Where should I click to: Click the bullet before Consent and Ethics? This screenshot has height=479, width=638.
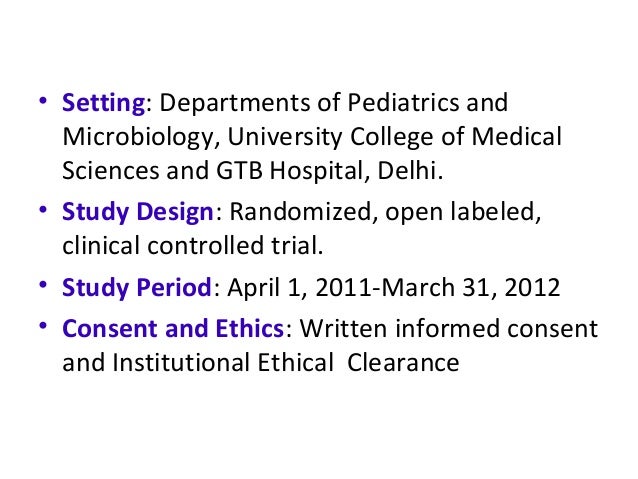(x=43, y=326)
